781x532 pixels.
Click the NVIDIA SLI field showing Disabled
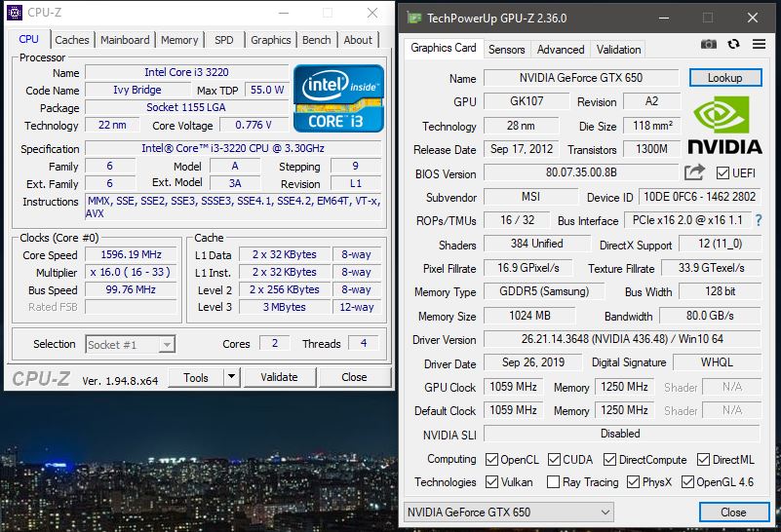click(622, 434)
